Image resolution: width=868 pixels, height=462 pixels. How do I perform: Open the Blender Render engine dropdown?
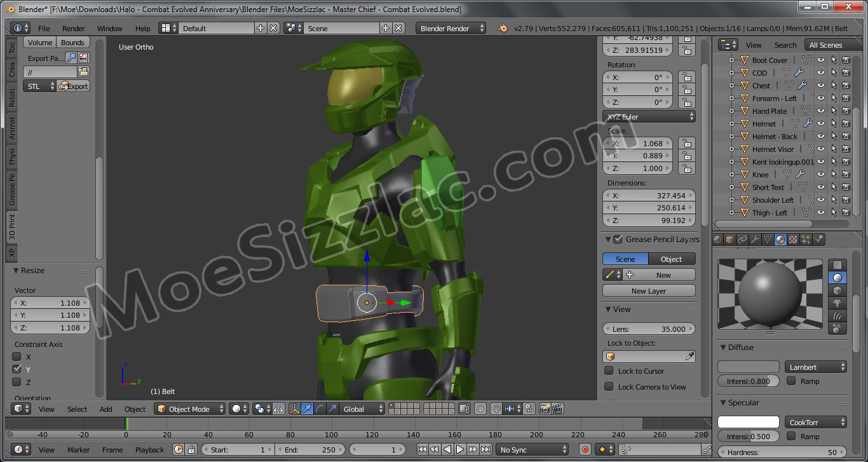pyautogui.click(x=451, y=29)
